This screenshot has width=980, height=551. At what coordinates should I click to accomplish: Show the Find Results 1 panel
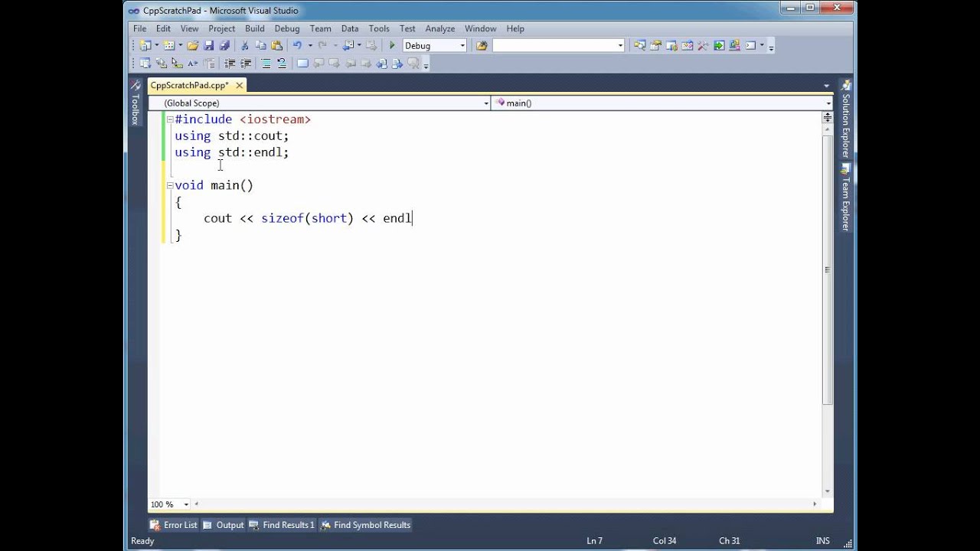point(282,525)
